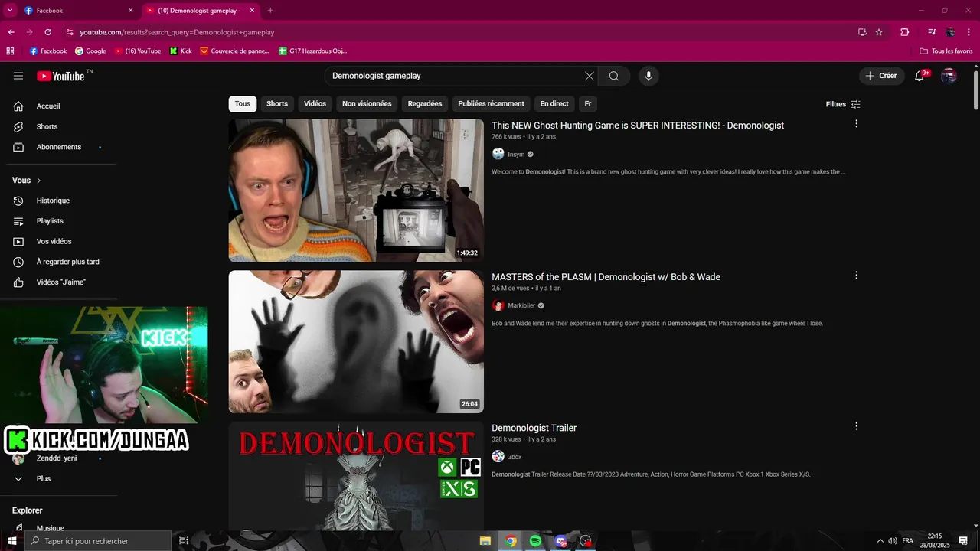Open the Zenddd_yeni channel subscription

(58, 458)
